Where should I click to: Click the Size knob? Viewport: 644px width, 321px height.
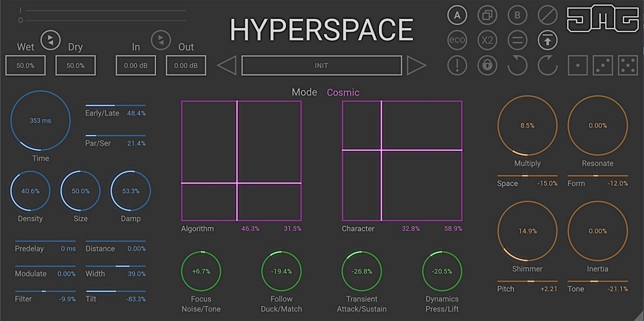pyautogui.click(x=80, y=191)
